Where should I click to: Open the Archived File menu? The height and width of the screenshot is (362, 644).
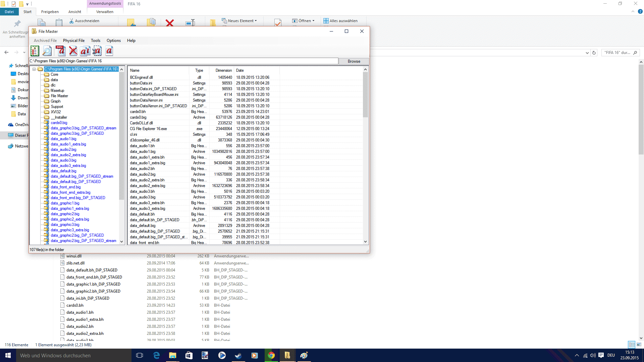pos(45,41)
